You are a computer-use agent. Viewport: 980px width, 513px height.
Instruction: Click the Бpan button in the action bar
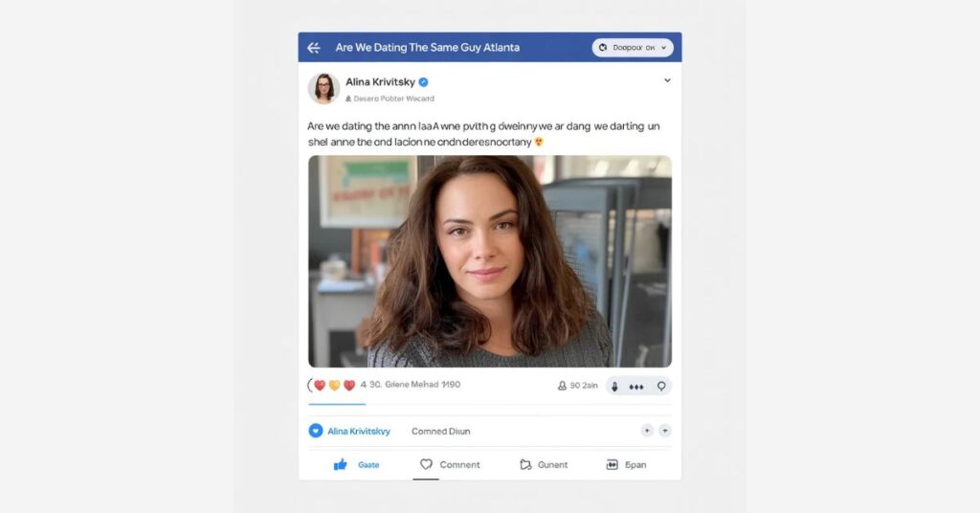pos(626,464)
